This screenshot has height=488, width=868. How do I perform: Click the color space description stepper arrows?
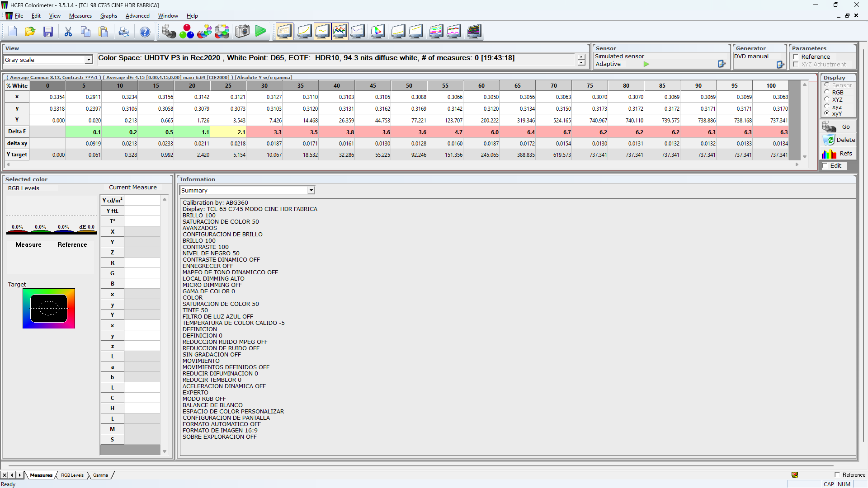(581, 60)
